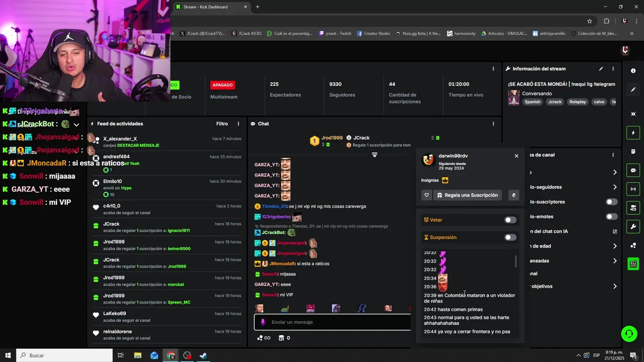Screen dimensions: 644x362
Task: Click the capture frame icon in right sidebar
Action: tap(633, 114)
